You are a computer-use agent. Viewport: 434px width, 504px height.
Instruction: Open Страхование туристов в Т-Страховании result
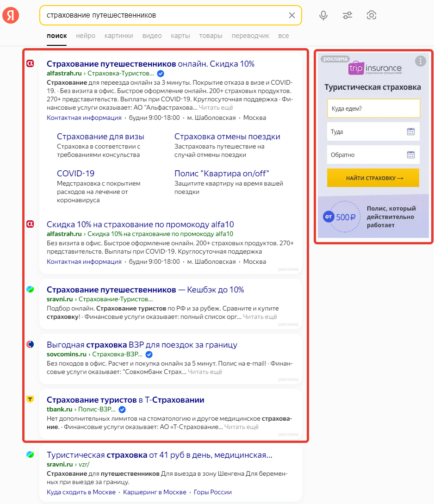pos(125,400)
